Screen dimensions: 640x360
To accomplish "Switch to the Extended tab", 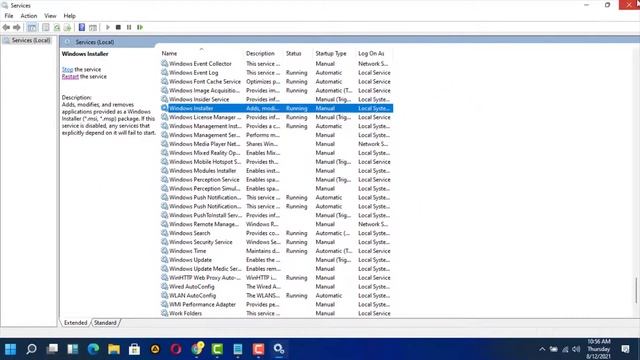I will (x=76, y=323).
